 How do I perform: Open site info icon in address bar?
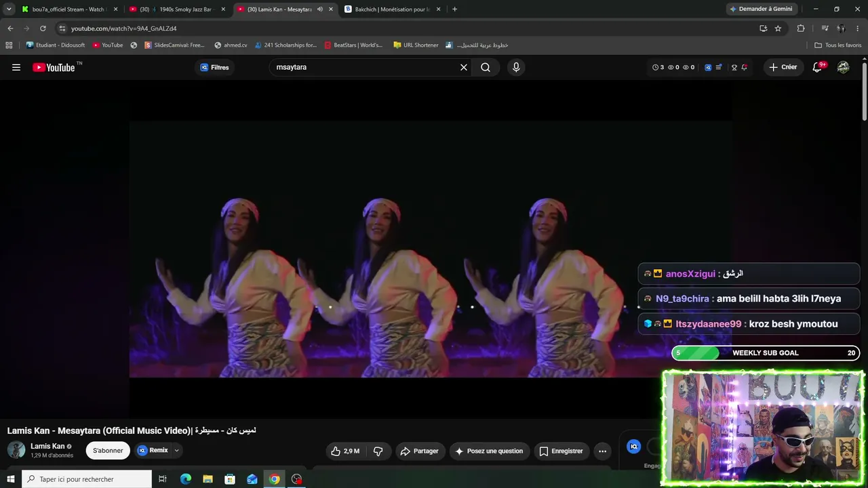62,28
